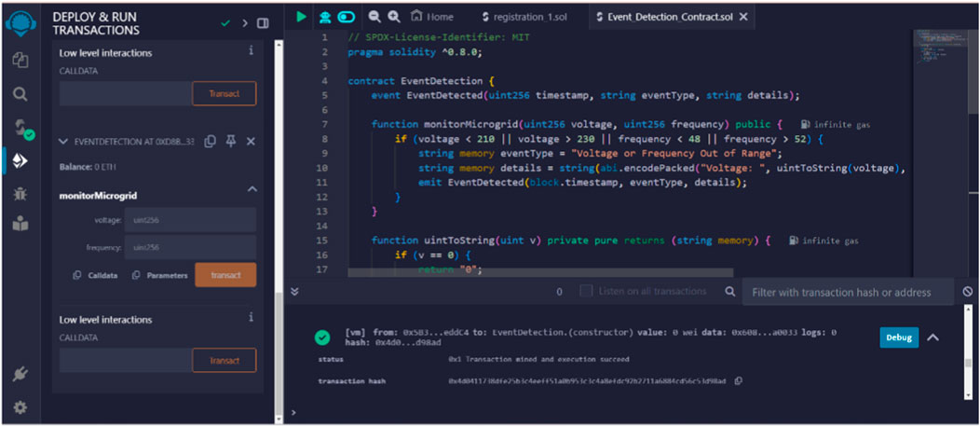The image size is (980, 427).
Task: Click the frequency uint256 input field
Action: (x=191, y=248)
